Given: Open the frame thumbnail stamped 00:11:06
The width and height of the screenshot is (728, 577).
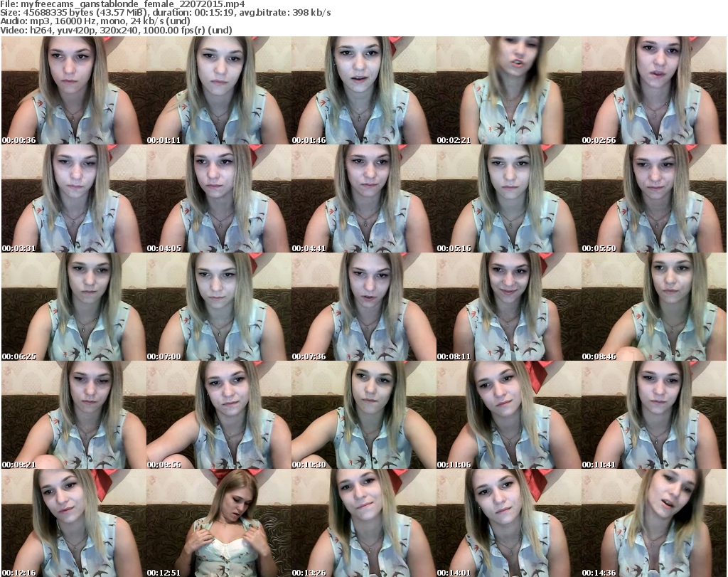Looking at the screenshot, I should coord(508,415).
